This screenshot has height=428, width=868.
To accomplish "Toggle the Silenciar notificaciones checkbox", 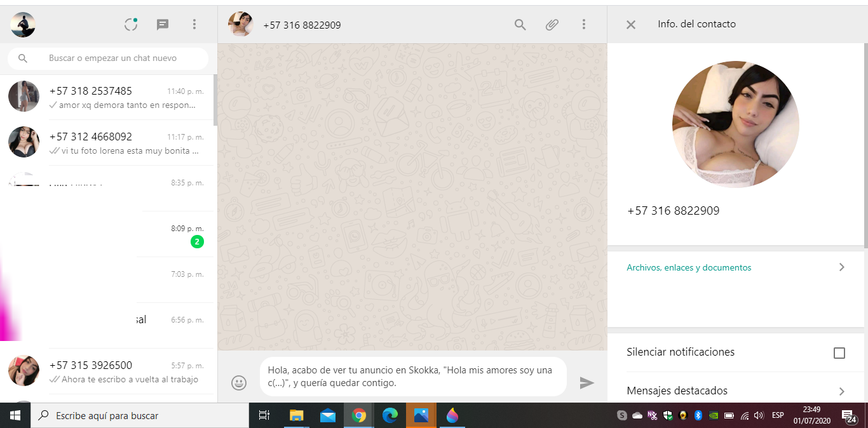I will pos(839,353).
